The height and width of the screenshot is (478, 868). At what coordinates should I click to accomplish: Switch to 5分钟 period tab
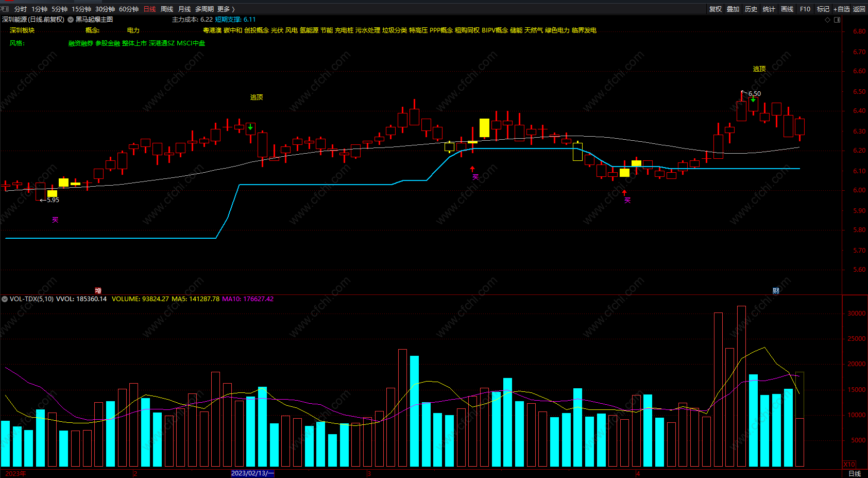pyautogui.click(x=59, y=9)
